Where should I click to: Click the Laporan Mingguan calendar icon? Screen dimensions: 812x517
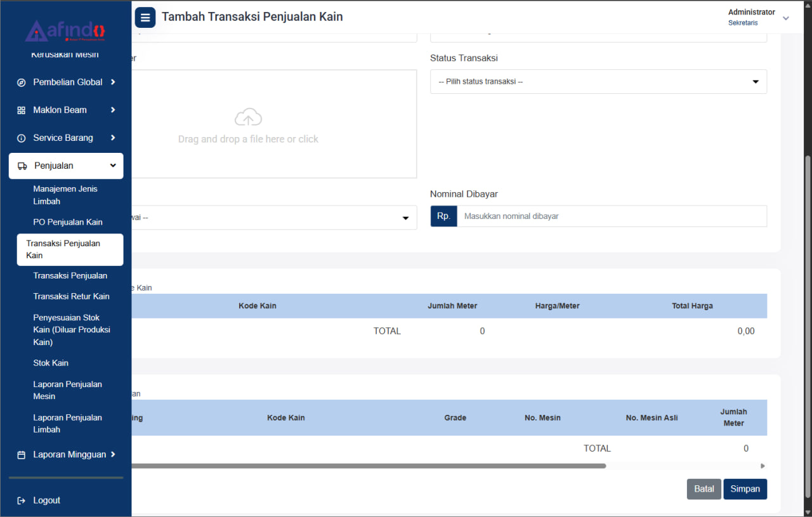pyautogui.click(x=22, y=455)
